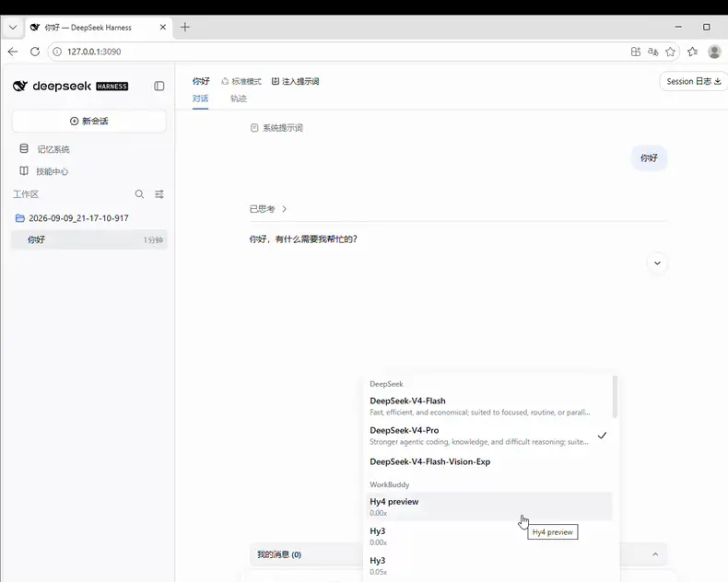Switch to the 轨迹 tab

pos(238,99)
